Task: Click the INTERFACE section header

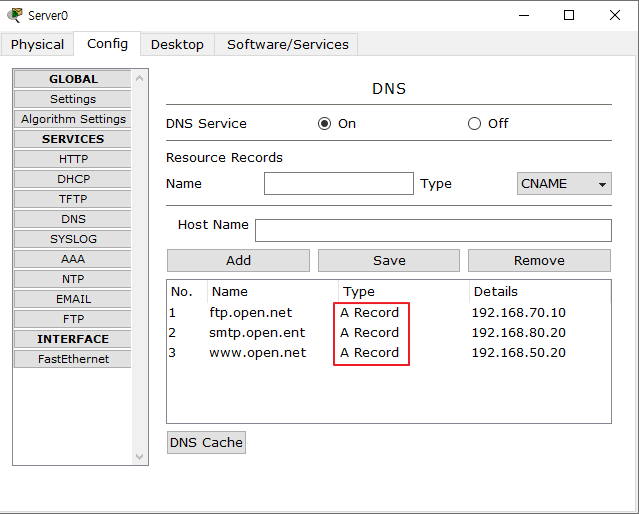Action: (73, 339)
